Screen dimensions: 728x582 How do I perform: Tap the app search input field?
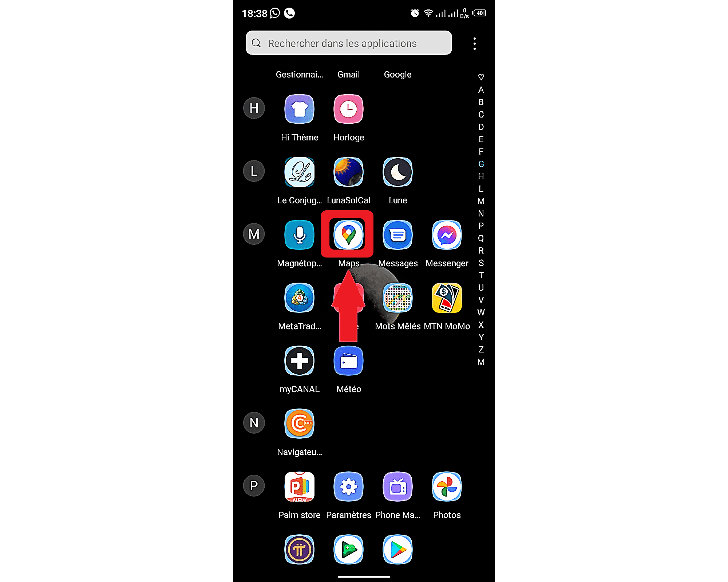point(349,43)
